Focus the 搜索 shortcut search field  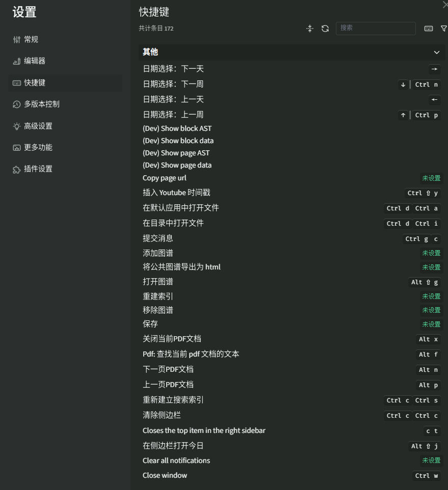point(376,29)
